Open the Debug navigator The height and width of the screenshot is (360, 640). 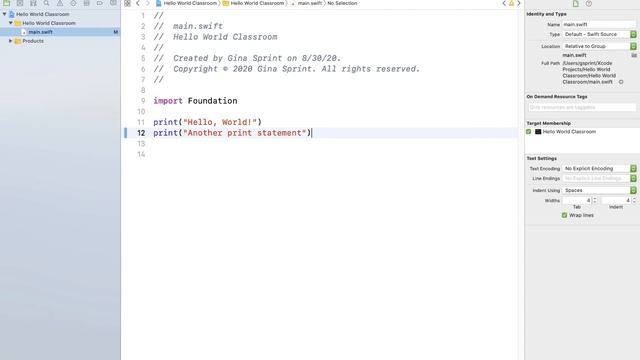pyautogui.click(x=87, y=3)
